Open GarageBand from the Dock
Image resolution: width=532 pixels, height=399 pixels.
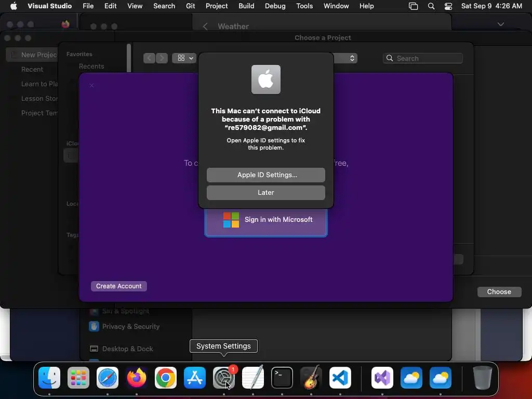click(x=311, y=378)
